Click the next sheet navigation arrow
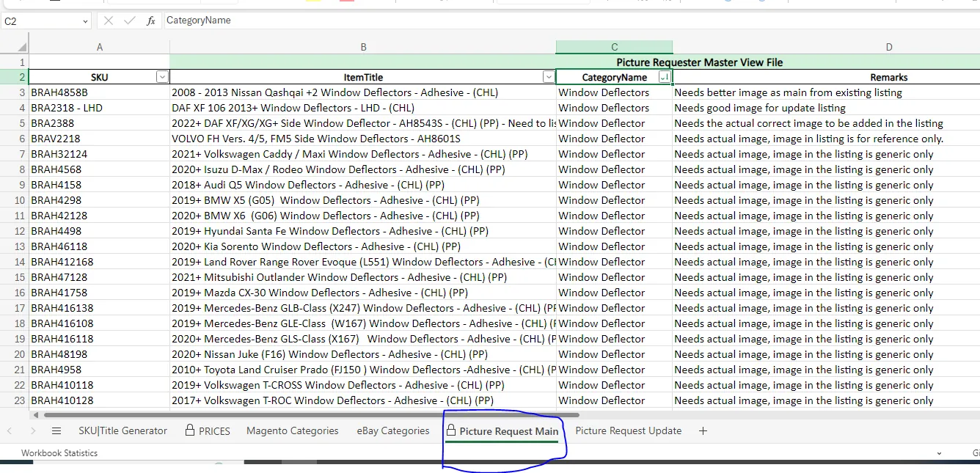The image size is (980, 473). [32, 430]
